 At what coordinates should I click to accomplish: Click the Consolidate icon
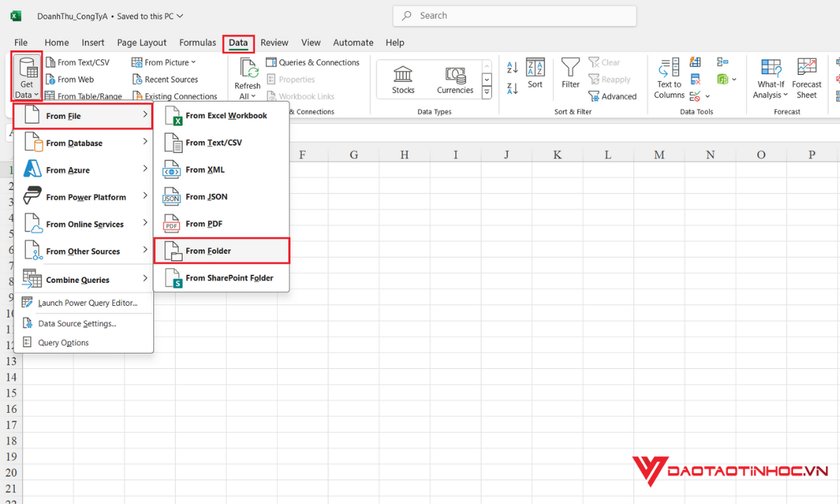pyautogui.click(x=723, y=62)
